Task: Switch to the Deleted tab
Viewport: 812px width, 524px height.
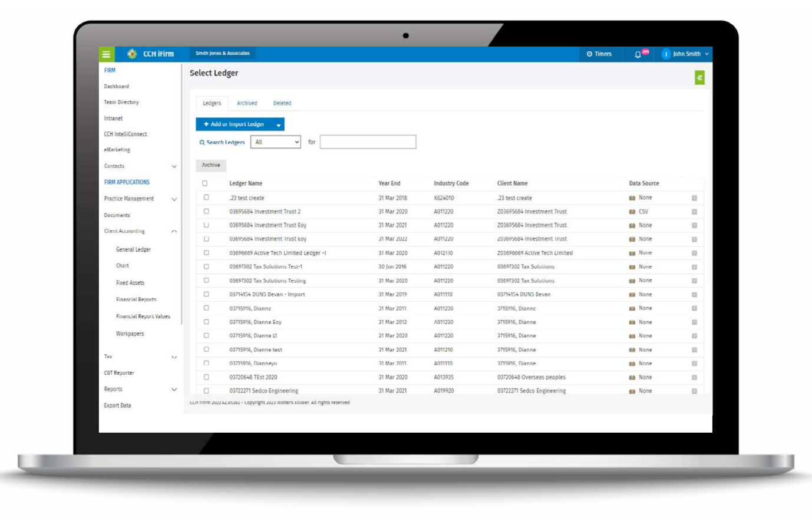Action: coord(282,103)
